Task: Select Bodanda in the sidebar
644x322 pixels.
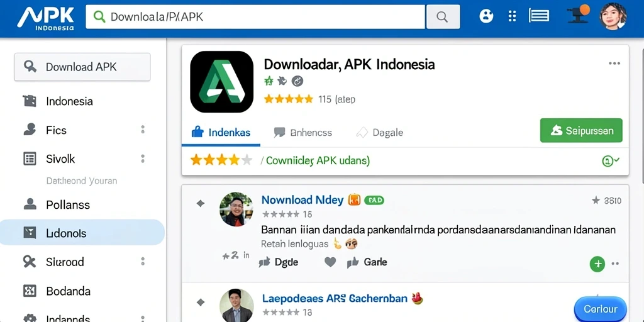Action: (68, 291)
